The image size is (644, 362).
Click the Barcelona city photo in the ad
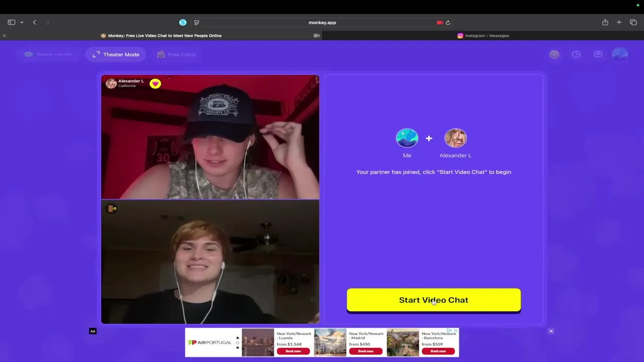click(403, 342)
